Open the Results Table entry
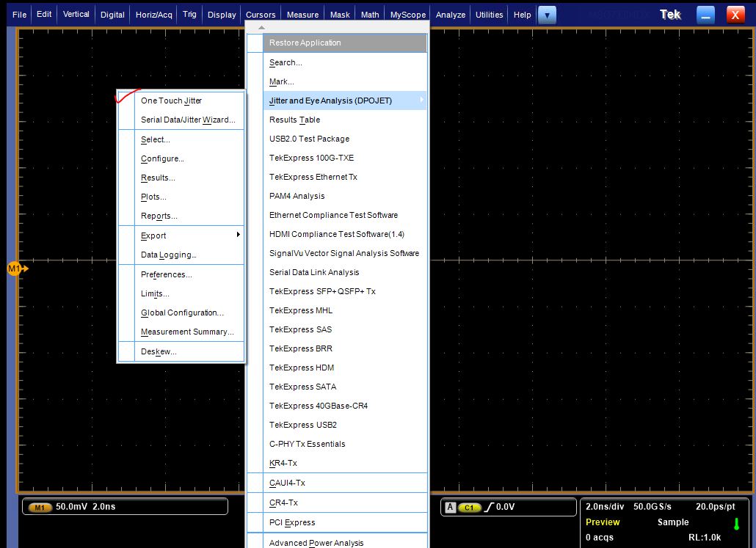This screenshot has width=756, height=548. click(294, 120)
